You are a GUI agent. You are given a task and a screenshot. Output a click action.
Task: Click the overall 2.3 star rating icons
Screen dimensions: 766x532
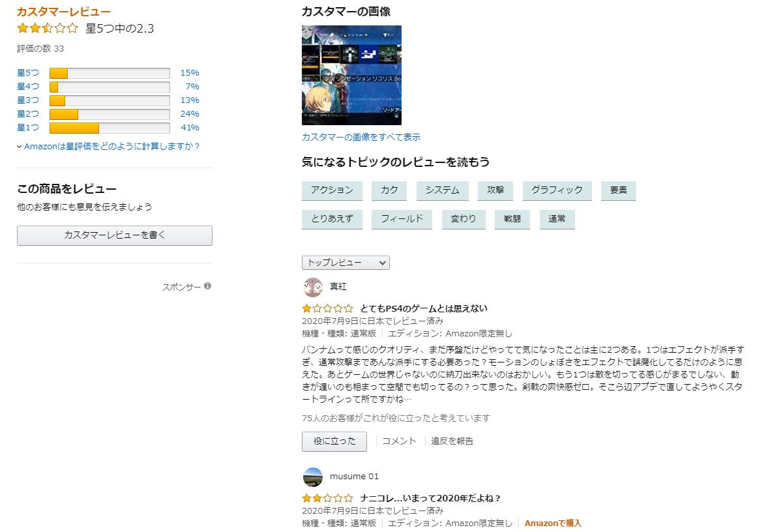click(48, 29)
